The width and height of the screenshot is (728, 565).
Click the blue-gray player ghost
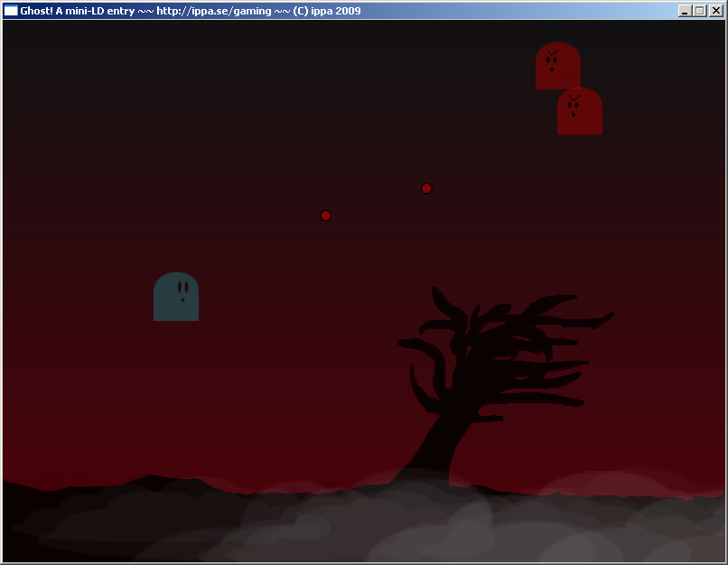click(x=176, y=297)
